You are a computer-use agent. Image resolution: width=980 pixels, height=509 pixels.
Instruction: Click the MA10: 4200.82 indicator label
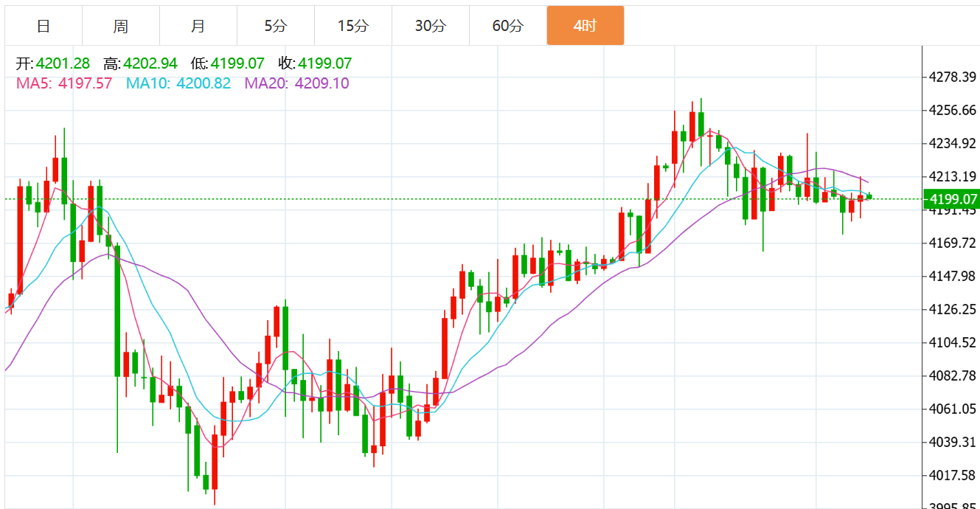(178, 83)
